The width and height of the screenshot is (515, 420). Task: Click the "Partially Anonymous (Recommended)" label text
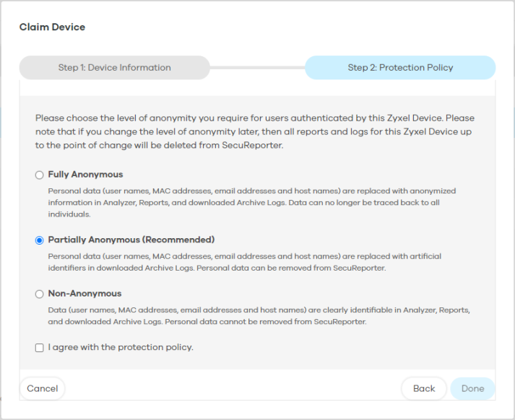(x=131, y=240)
